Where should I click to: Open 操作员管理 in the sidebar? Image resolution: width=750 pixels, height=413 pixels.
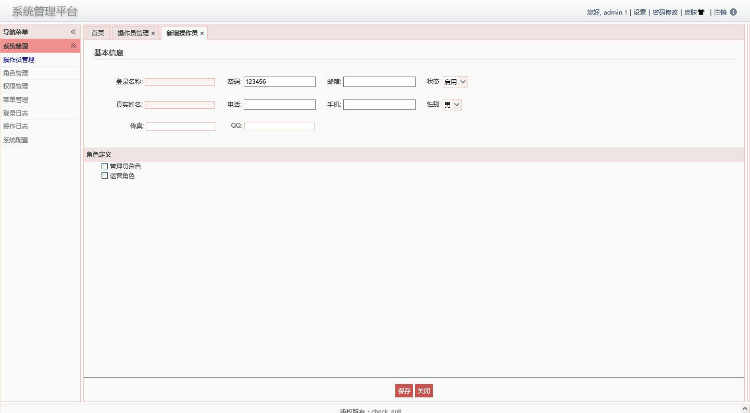coord(19,60)
